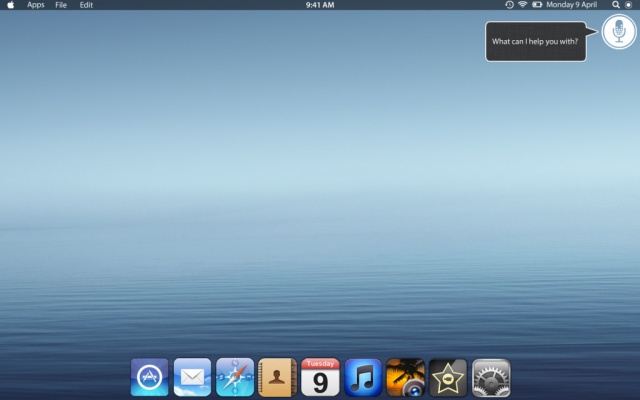The image size is (640, 400).
Task: Open the Apps menu
Action: (x=36, y=5)
